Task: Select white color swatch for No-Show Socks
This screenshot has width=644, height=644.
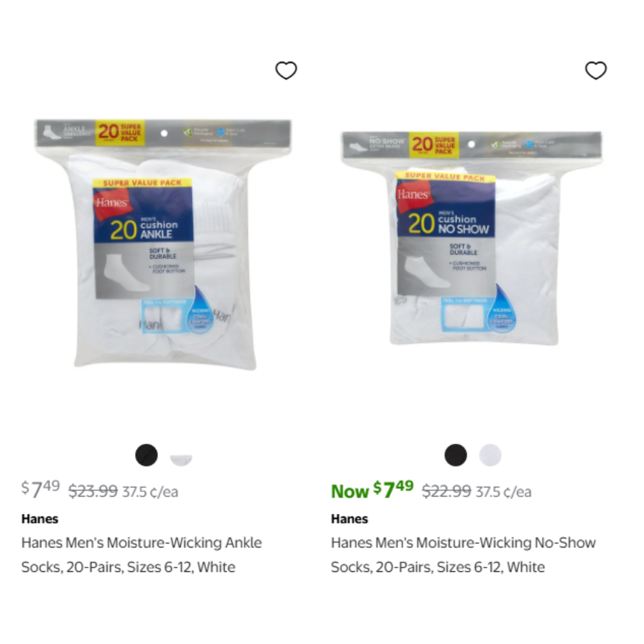Action: [490, 455]
